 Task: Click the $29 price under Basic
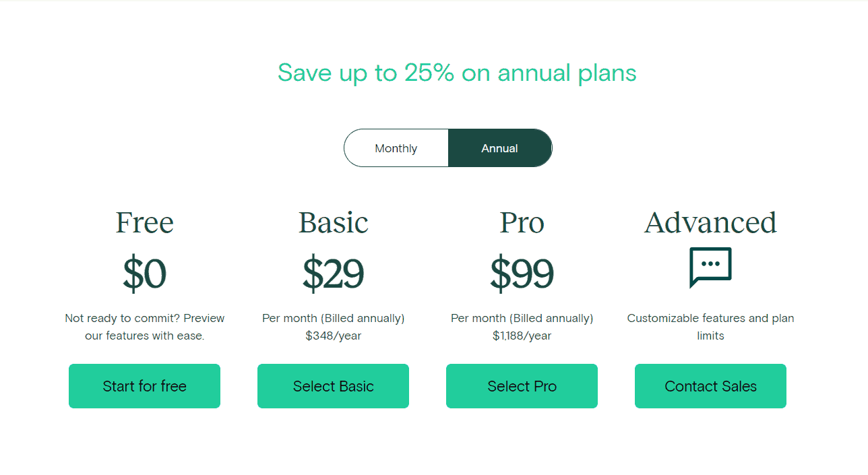[333, 272]
